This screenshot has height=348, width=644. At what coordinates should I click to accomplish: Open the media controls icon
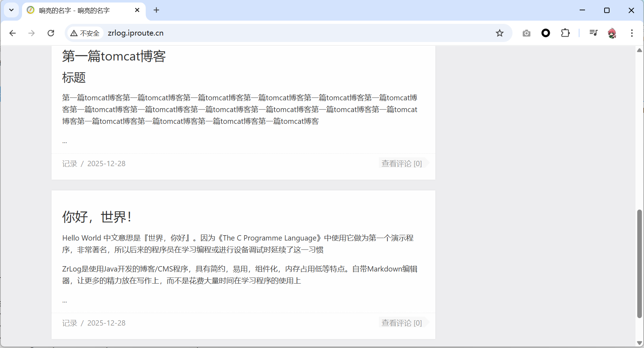tap(593, 33)
